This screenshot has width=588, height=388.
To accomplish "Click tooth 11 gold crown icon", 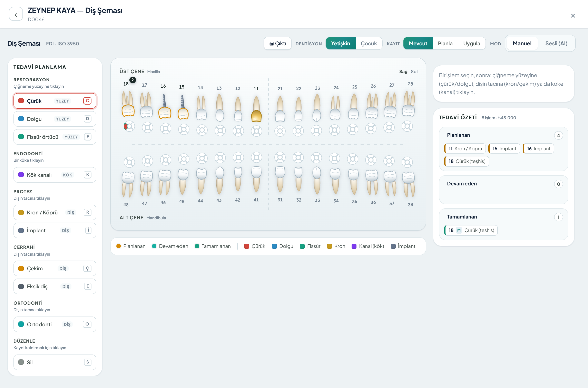I will pos(256,116).
